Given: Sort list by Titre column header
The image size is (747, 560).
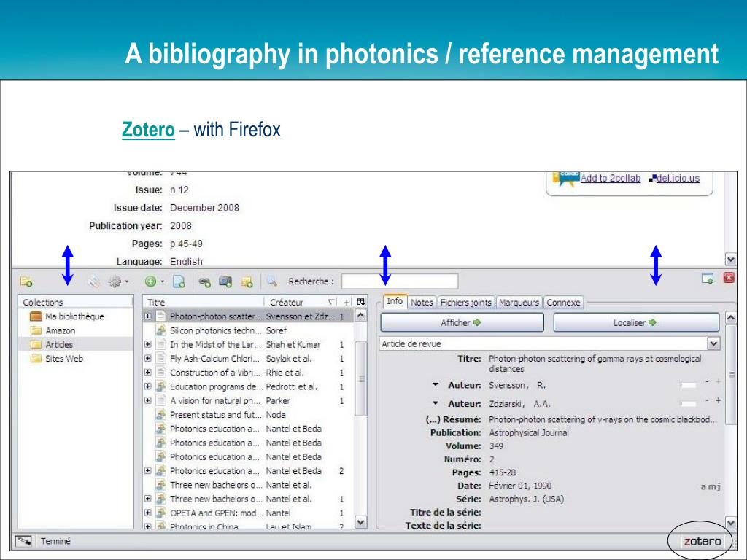Looking at the screenshot, I should pos(204,302).
